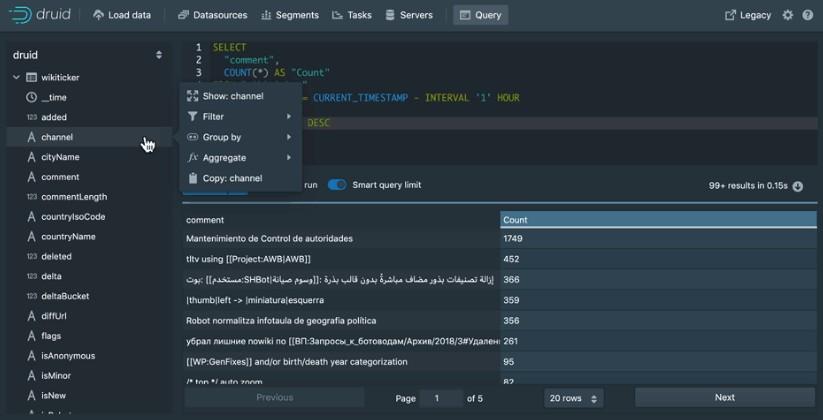This screenshot has height=420, width=823.
Task: Click the 'tltv using [[Project:AWB|AWB]]' cell
Action: click(341, 259)
